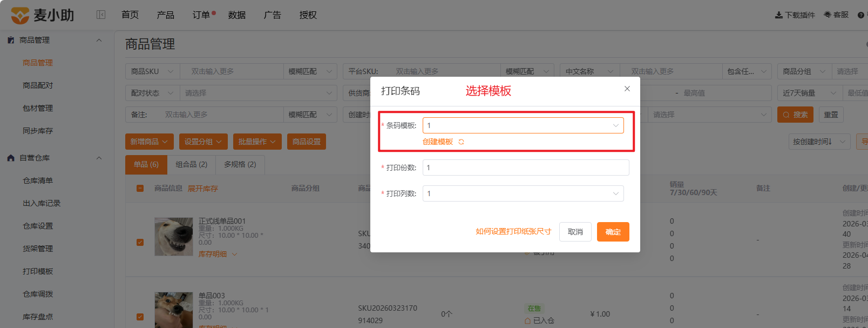Collapse the 自营仓库 sidebar section
The height and width of the screenshot is (328, 868).
(99, 158)
